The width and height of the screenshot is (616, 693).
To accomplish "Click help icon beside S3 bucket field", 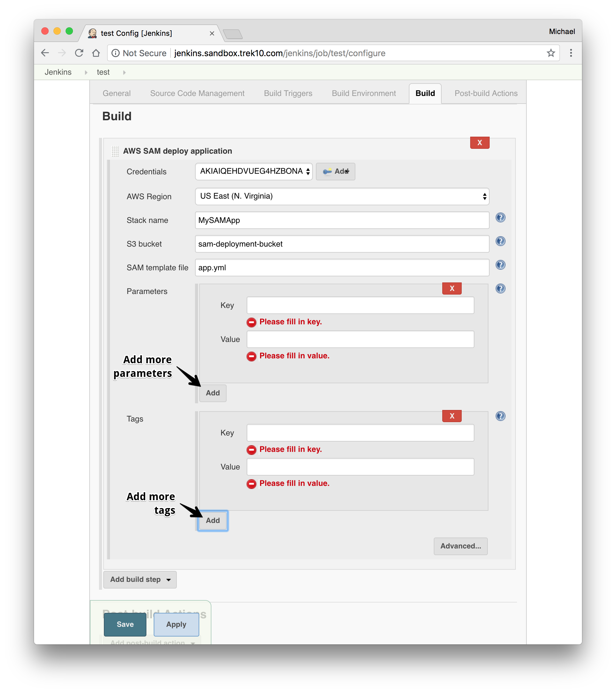I will point(500,241).
